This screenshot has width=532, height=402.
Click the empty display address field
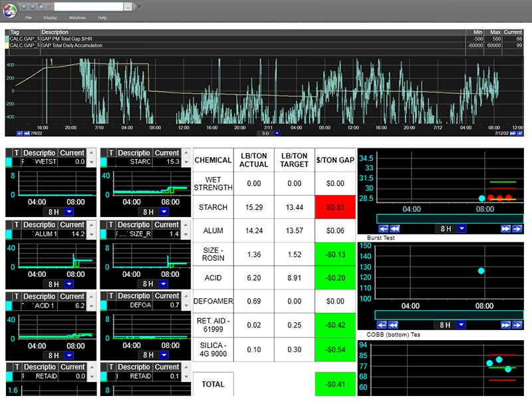pyautogui.click(x=89, y=7)
